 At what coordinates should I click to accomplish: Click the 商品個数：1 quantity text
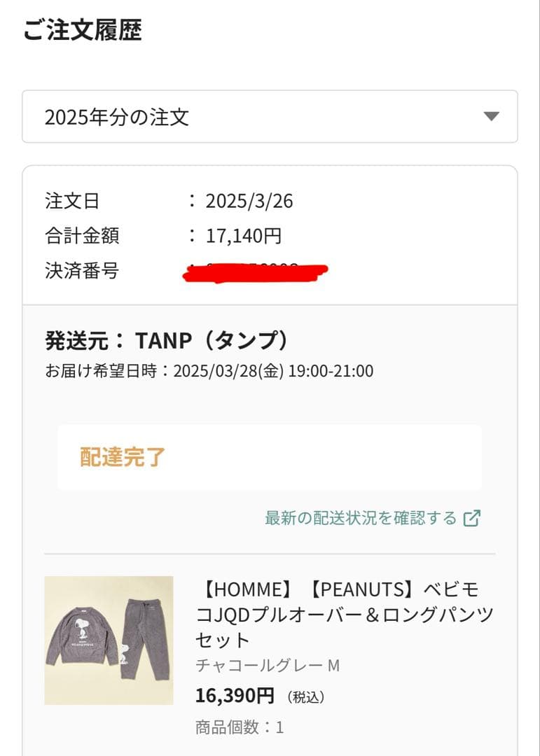tap(240, 727)
